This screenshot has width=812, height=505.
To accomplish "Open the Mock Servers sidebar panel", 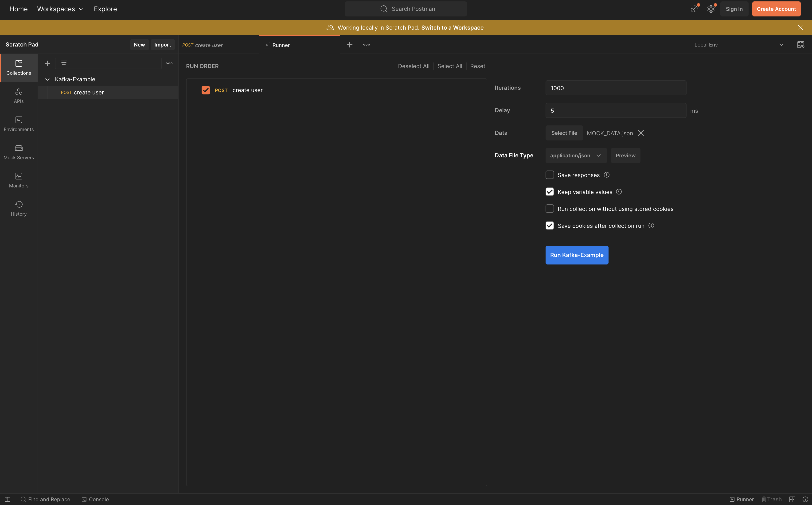I will pyautogui.click(x=19, y=152).
